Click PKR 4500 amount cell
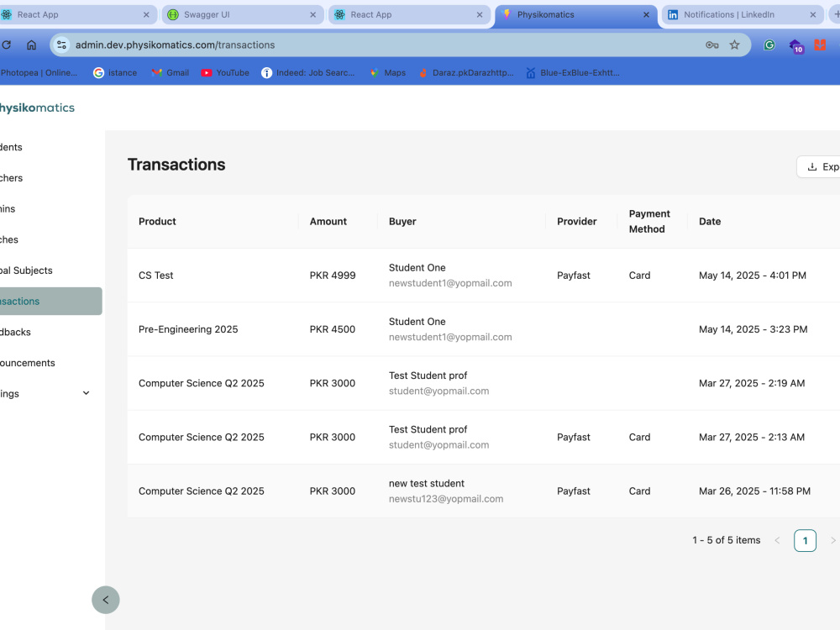The width and height of the screenshot is (840, 630). click(x=333, y=329)
